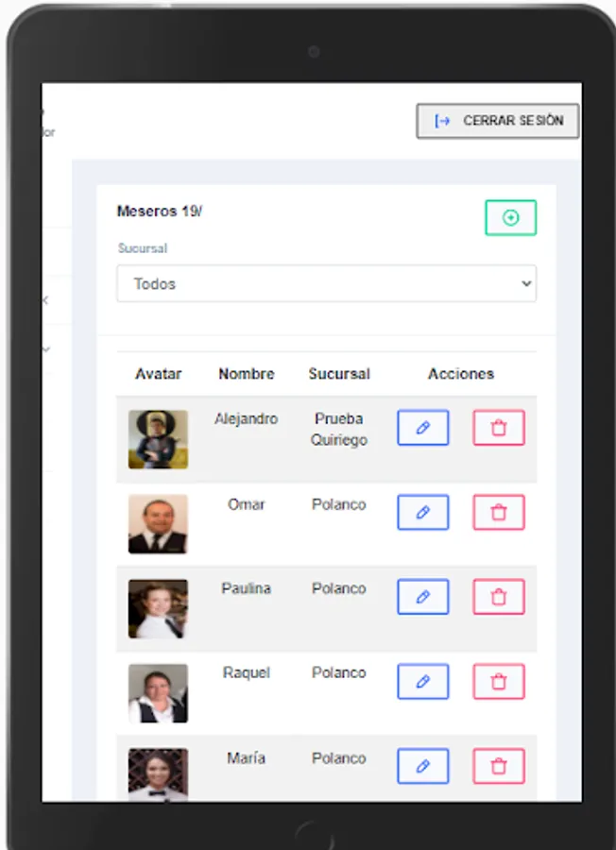Edit Alejandro's waiter record
Viewport: 616px width, 850px height.
pyautogui.click(x=423, y=428)
